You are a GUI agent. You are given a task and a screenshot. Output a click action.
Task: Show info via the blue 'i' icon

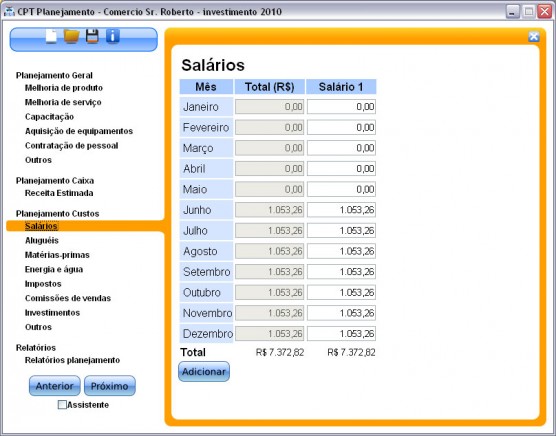click(113, 36)
